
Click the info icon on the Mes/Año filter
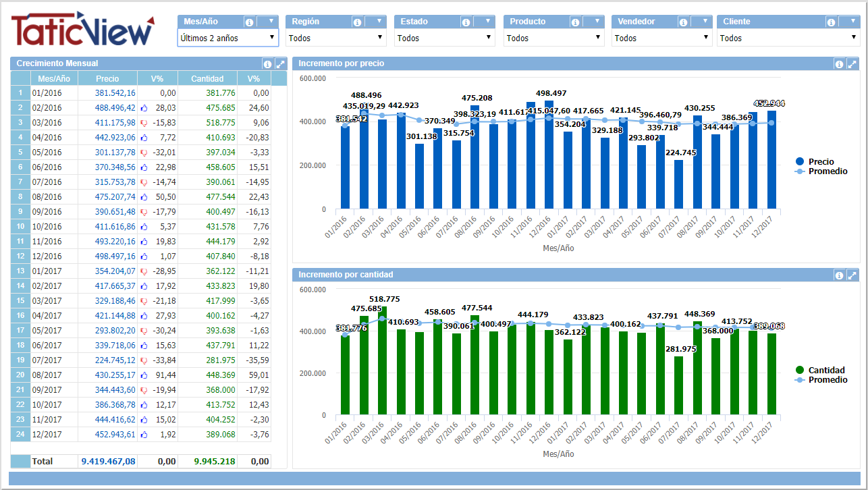[249, 22]
